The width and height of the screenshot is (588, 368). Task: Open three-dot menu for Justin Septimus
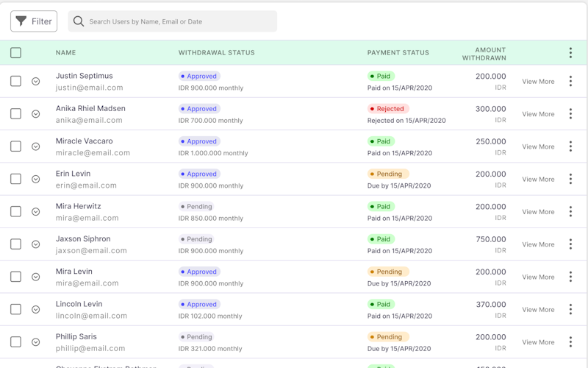pos(570,82)
